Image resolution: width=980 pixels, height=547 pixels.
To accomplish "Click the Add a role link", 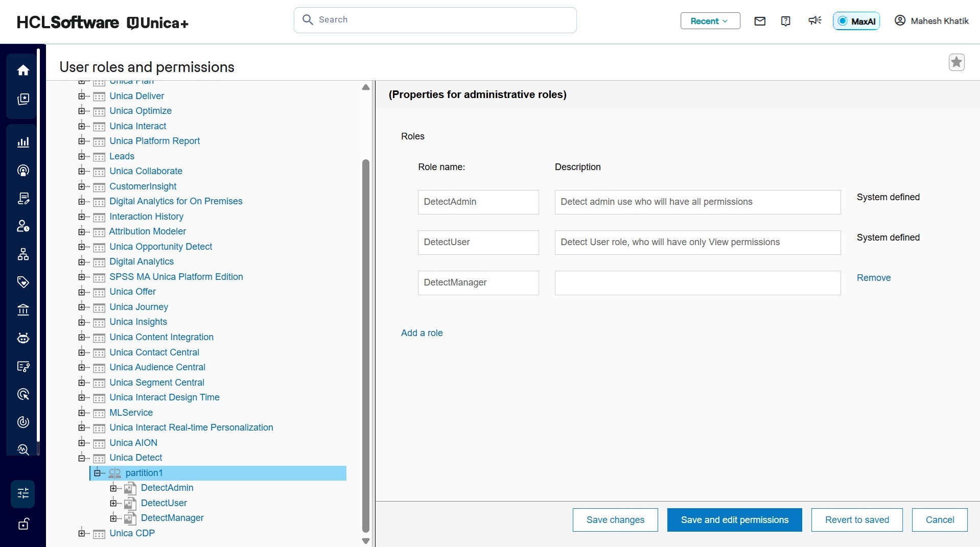I will (x=422, y=333).
